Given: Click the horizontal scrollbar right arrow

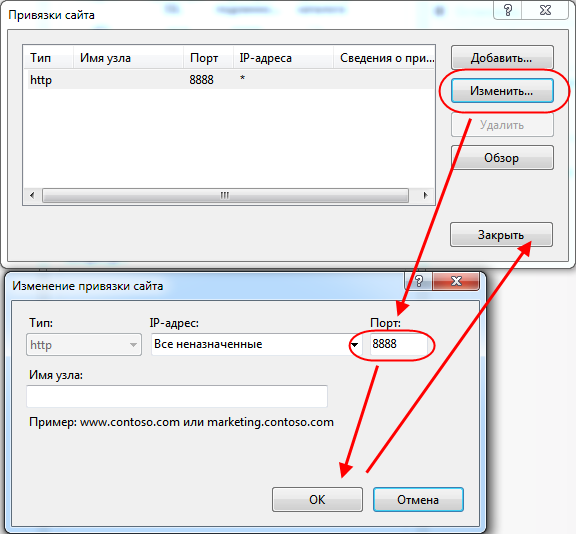Looking at the screenshot, I should [x=425, y=195].
